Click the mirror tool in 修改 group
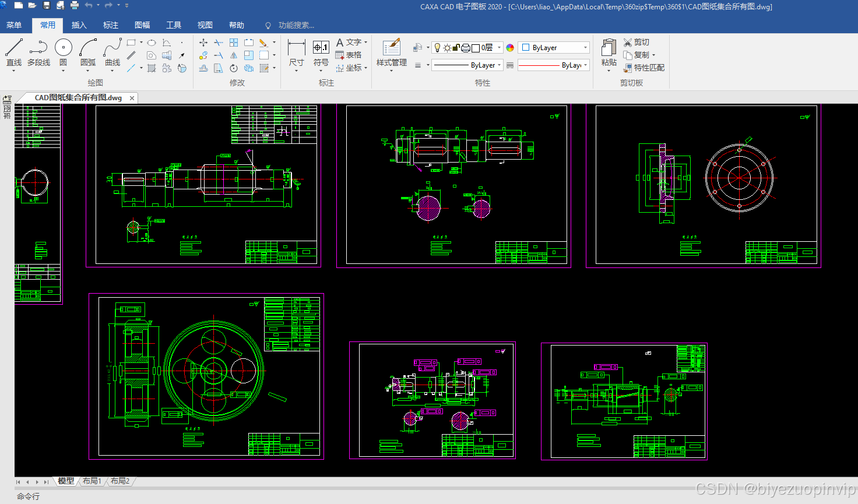858x504 pixels. [234, 55]
